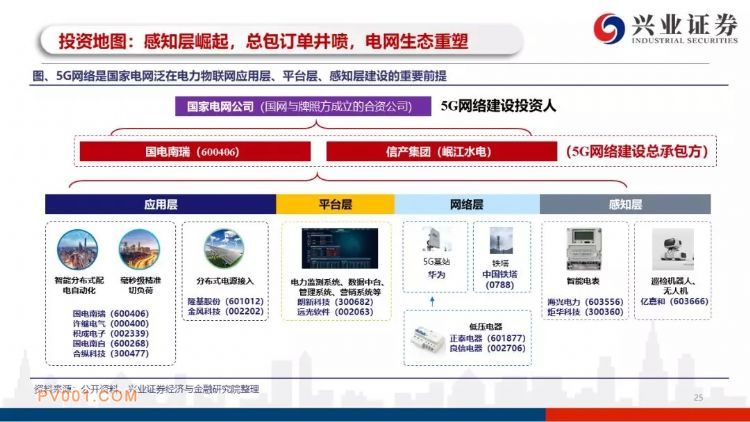This screenshot has width=750, height=422.
Task: Click 积成电子 (002339) list entry
Action: click(110, 333)
